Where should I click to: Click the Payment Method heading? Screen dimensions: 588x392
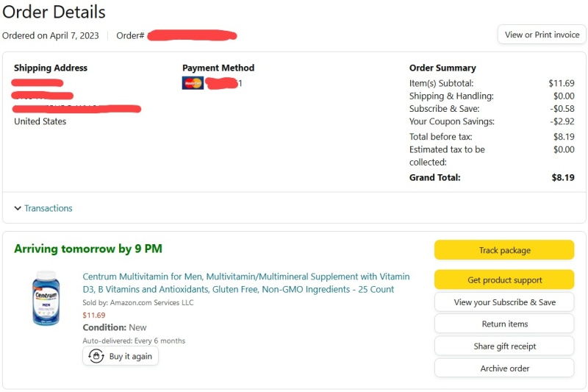click(218, 68)
